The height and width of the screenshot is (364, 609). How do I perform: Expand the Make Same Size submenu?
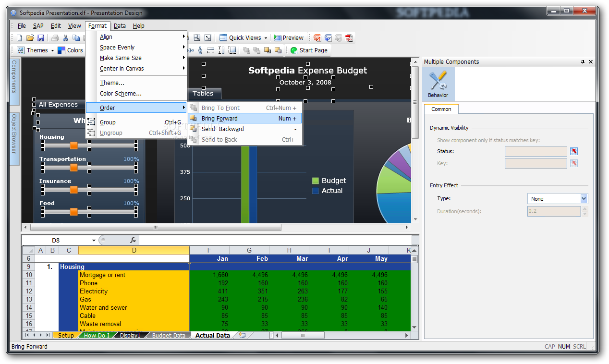(136, 58)
